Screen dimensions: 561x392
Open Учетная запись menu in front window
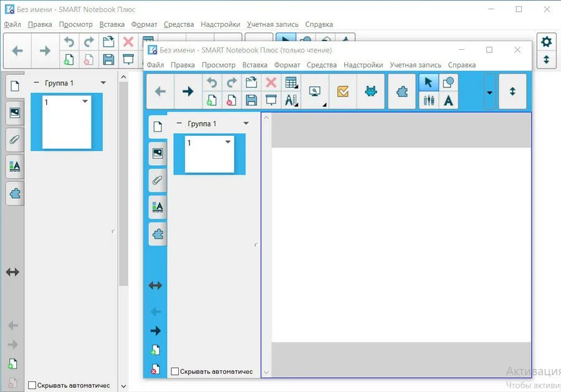pos(415,65)
